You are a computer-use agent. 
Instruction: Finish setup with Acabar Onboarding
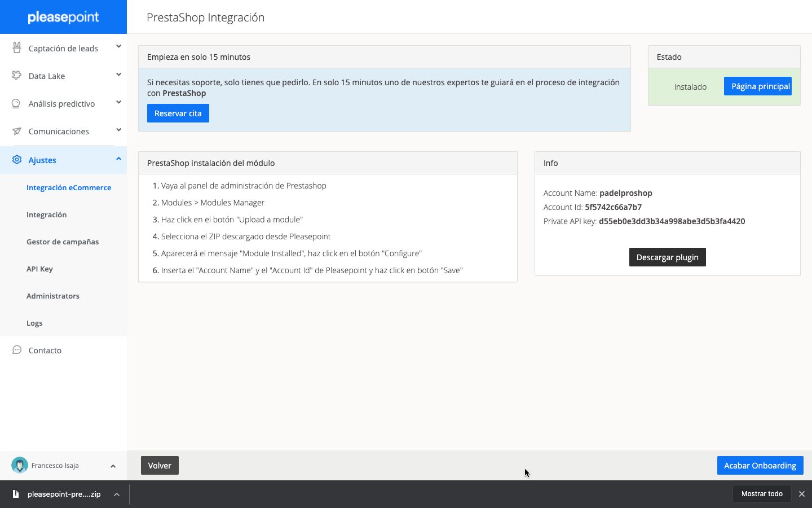click(760, 466)
